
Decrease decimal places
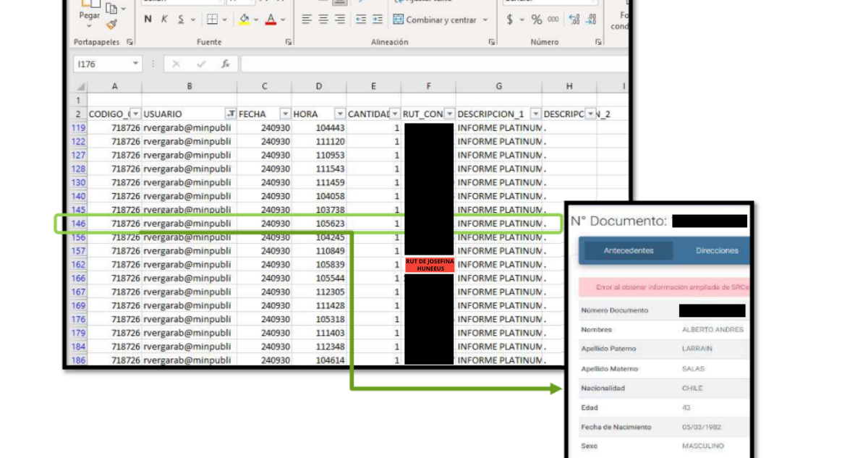(x=592, y=20)
